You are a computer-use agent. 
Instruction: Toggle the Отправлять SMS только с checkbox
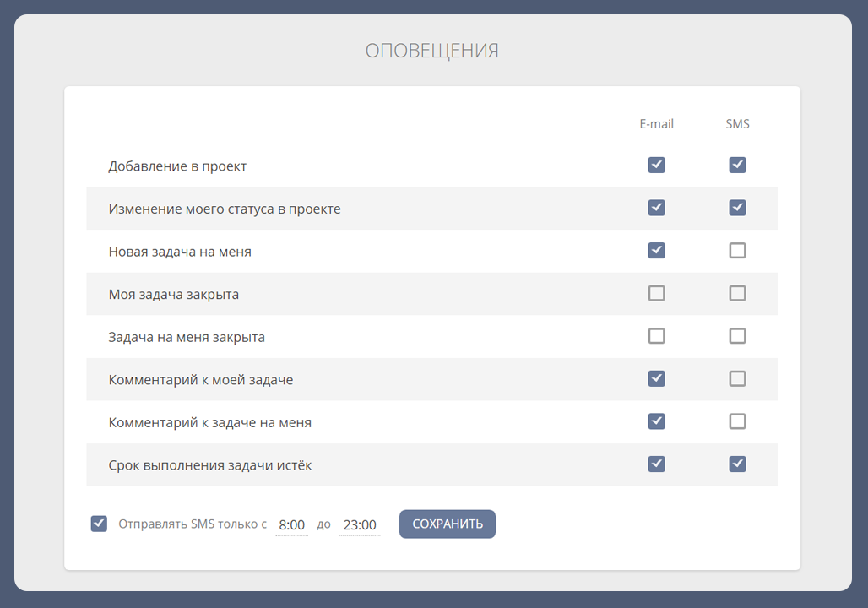pyautogui.click(x=99, y=524)
